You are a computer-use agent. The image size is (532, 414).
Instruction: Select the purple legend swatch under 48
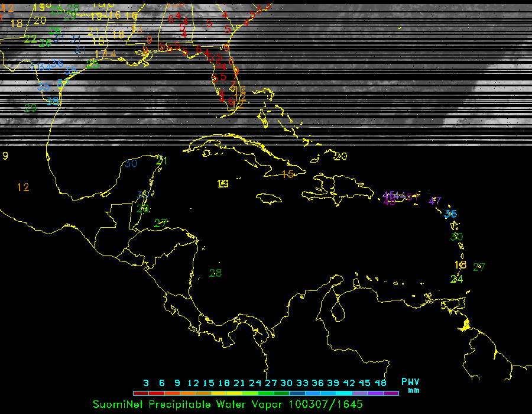click(x=391, y=393)
